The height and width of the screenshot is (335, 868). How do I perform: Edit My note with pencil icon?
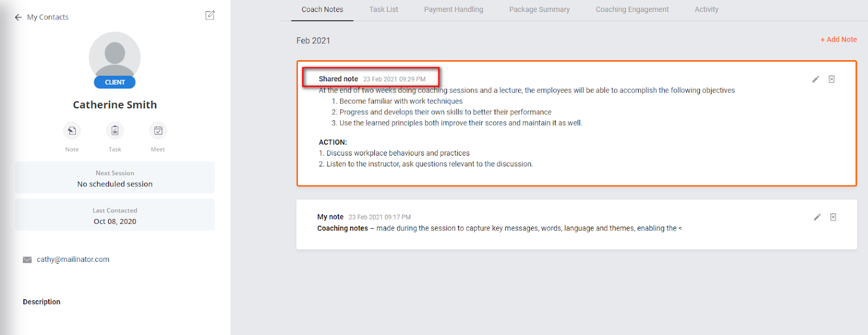point(817,217)
